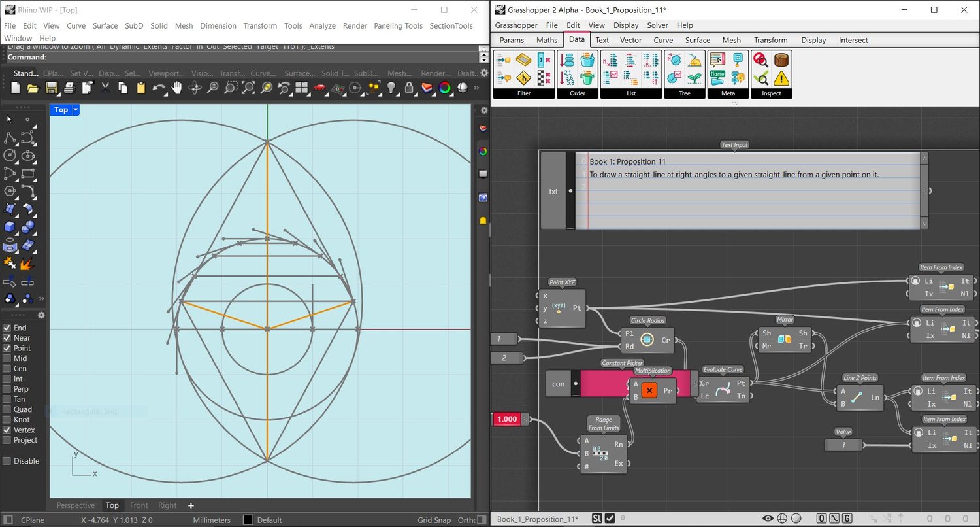Open the osnap panel gear options
980x527 pixels.
[x=41, y=315]
